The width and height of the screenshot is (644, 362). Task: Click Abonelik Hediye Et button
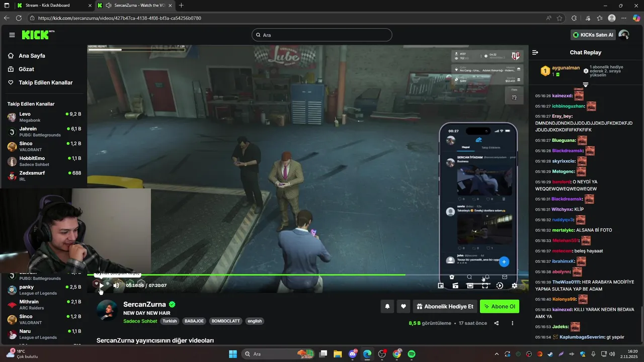tap(445, 306)
